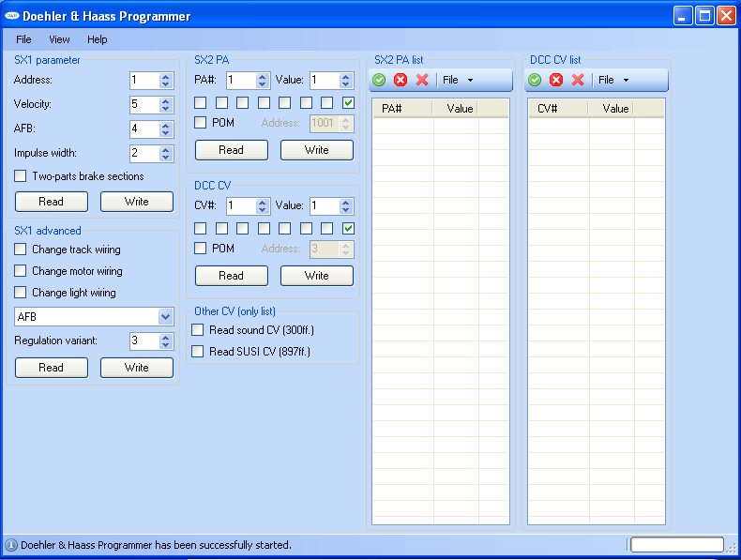Increase the SX1 Address spinner value
The width and height of the screenshot is (741, 560).
[165, 77]
